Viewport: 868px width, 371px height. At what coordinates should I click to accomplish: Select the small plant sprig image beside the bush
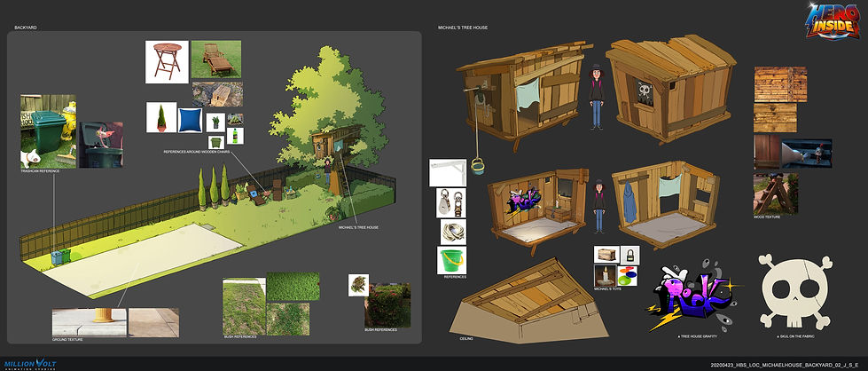click(x=358, y=285)
